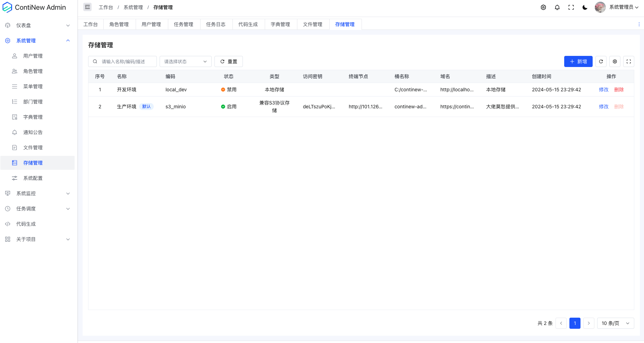Viewport: 644px width, 343px height.
Task: Collapse the sidebar with the top-left icon
Action: pyautogui.click(x=87, y=7)
